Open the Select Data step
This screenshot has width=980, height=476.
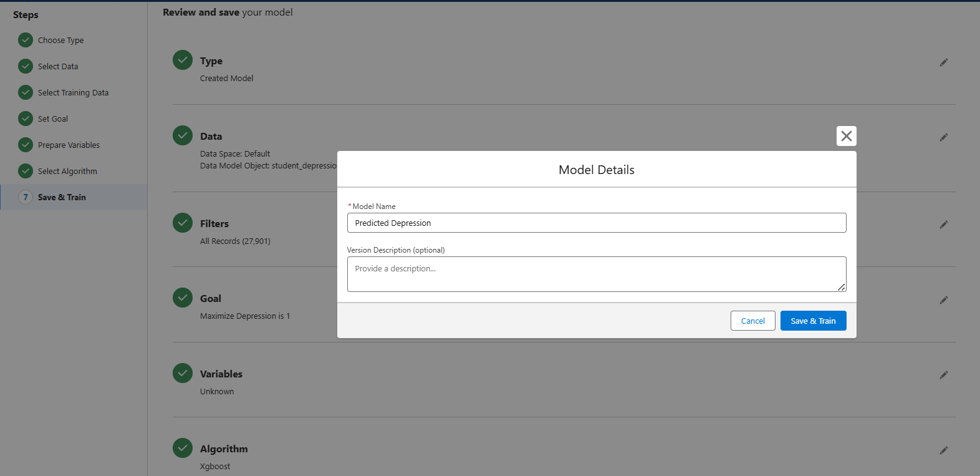(58, 67)
